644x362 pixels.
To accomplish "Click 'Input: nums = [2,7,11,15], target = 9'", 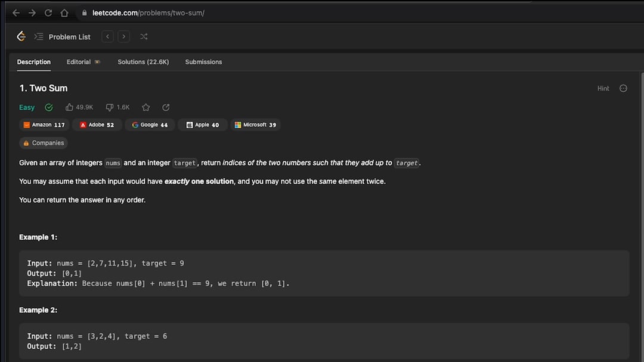I will click(106, 264).
